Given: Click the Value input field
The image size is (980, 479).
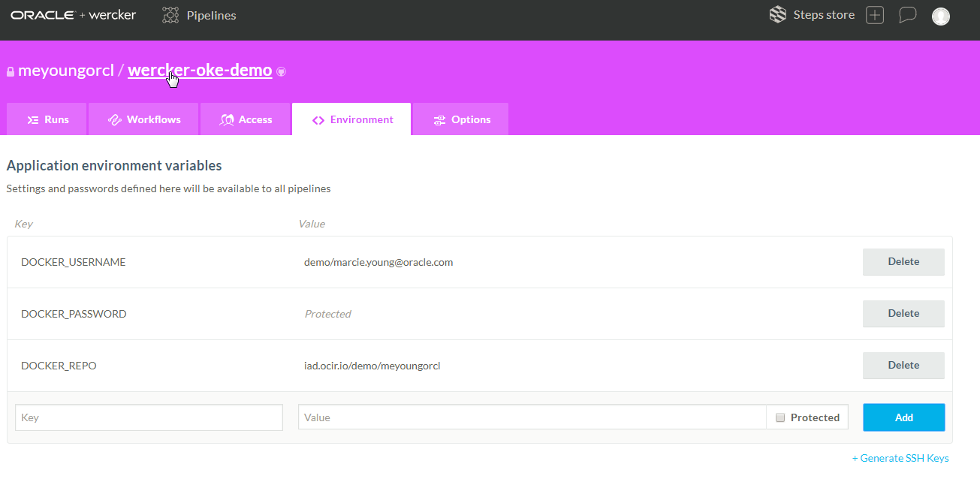Looking at the screenshot, I should click(x=532, y=417).
